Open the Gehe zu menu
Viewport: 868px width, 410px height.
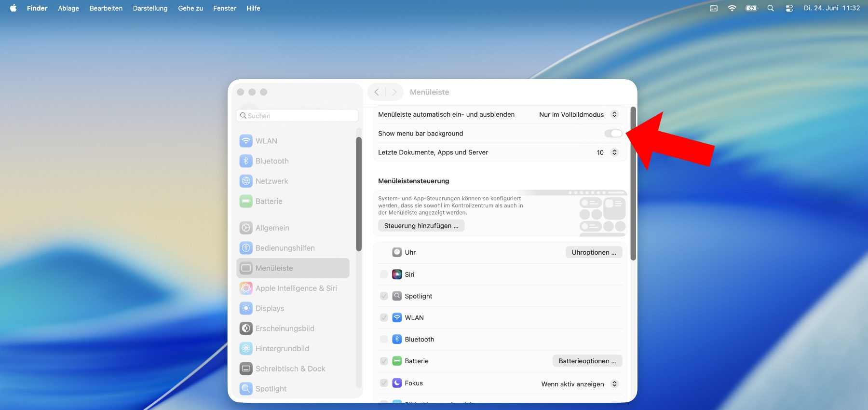click(x=190, y=8)
